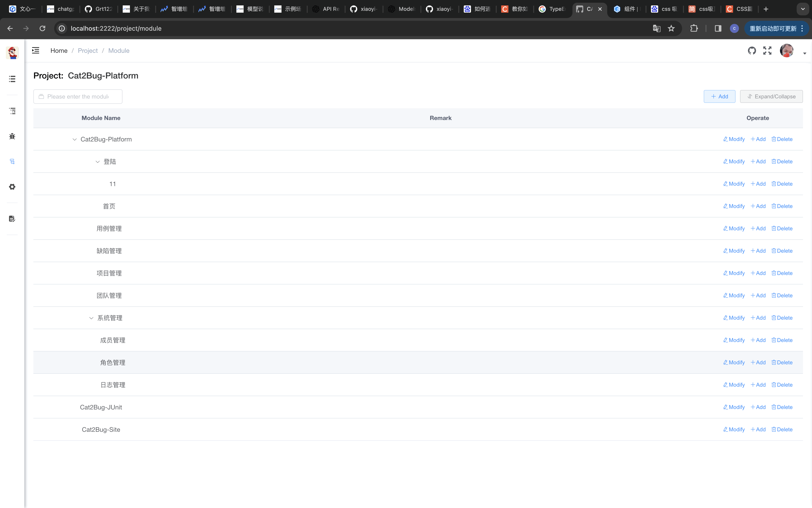Click the module tree icon in sidebar
This screenshot has width=812, height=508.
tap(12, 162)
